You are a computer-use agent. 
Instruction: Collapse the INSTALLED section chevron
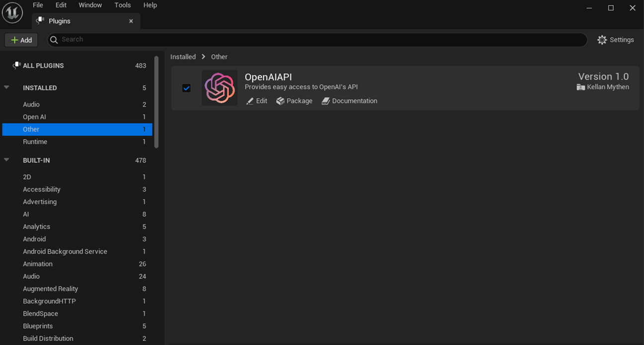click(x=6, y=87)
